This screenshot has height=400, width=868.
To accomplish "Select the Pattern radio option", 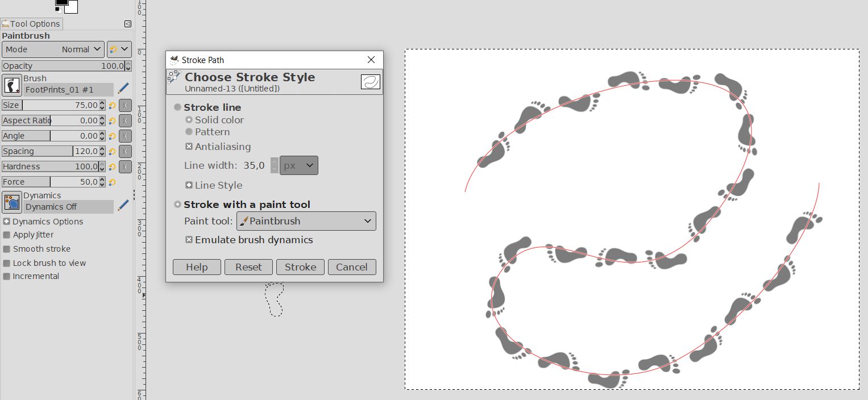I will (x=189, y=132).
